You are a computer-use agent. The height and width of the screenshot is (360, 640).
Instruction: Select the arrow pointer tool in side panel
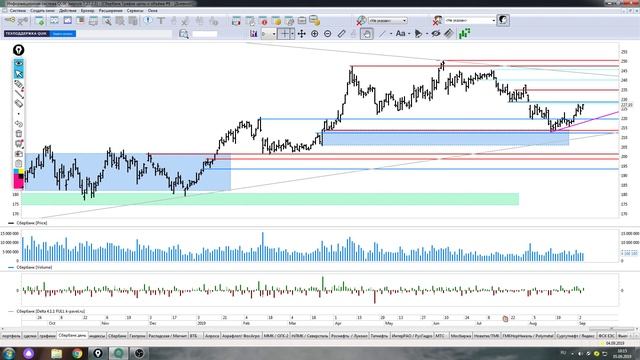19,74
